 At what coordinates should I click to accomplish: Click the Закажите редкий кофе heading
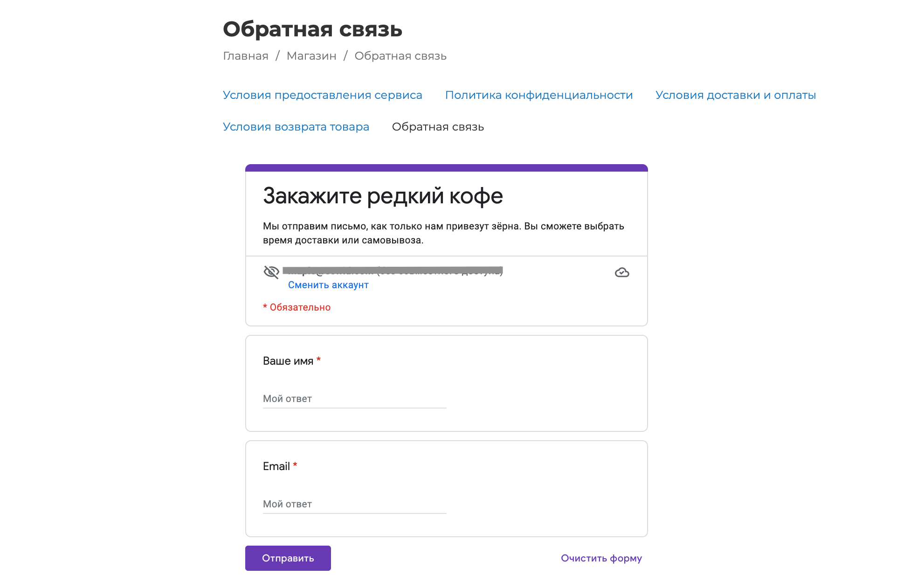pyautogui.click(x=383, y=196)
